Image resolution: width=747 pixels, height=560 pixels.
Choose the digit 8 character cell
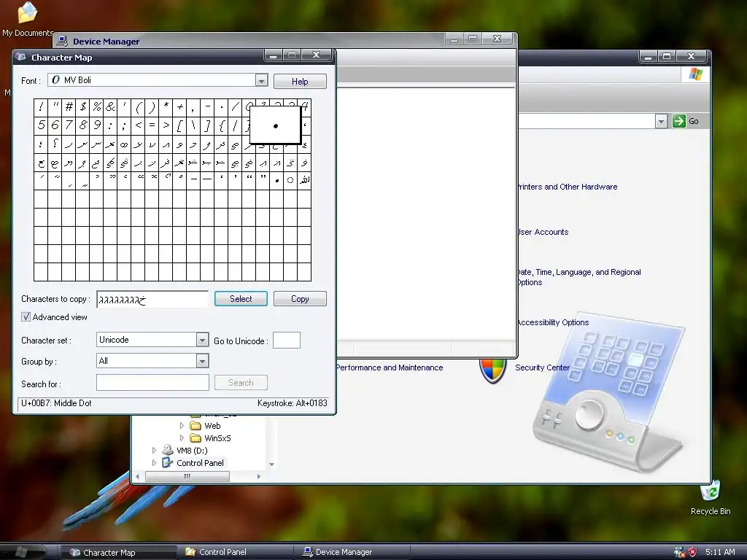click(82, 125)
